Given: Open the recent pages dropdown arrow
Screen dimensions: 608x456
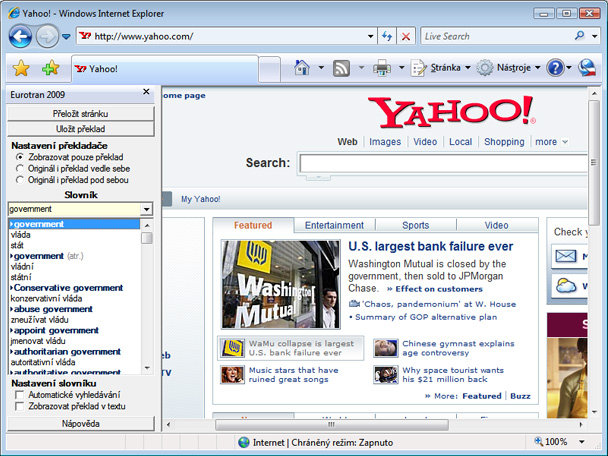Looking at the screenshot, I should pos(66,37).
